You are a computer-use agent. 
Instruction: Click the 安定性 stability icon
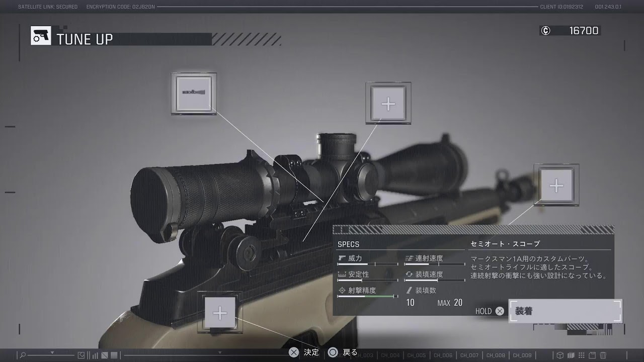343,275
